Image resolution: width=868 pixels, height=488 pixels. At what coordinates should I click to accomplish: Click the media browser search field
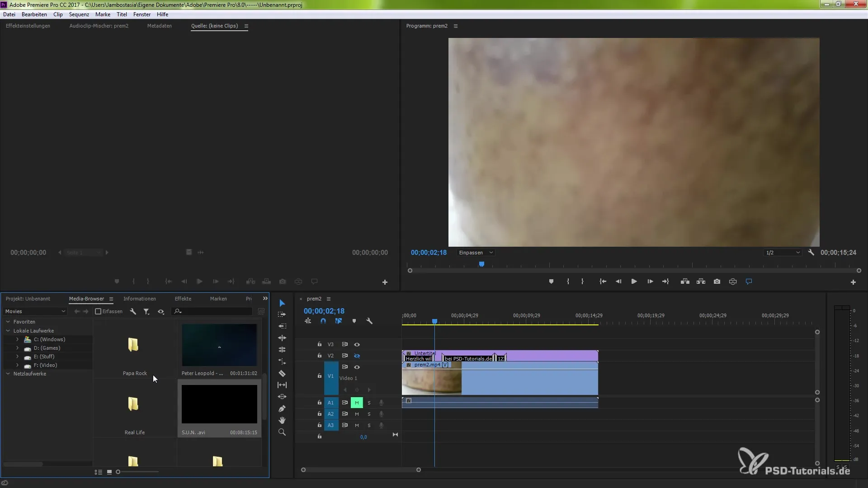(212, 311)
